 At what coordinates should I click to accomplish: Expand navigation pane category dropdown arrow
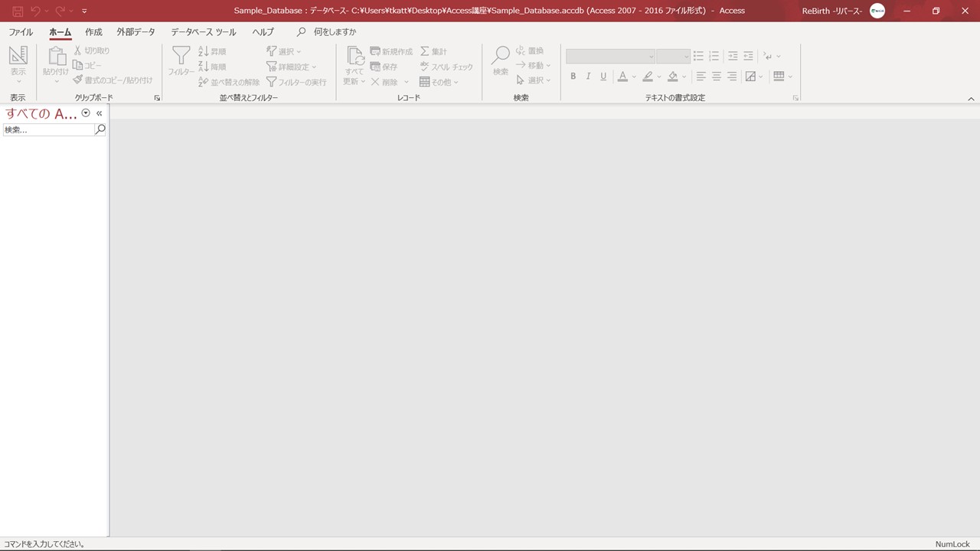point(86,113)
